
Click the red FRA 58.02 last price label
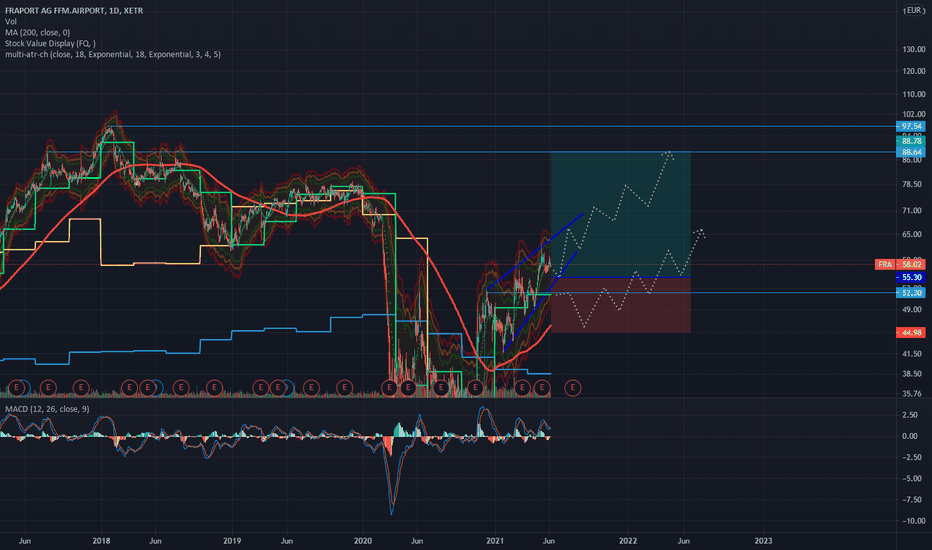pyautogui.click(x=900, y=265)
